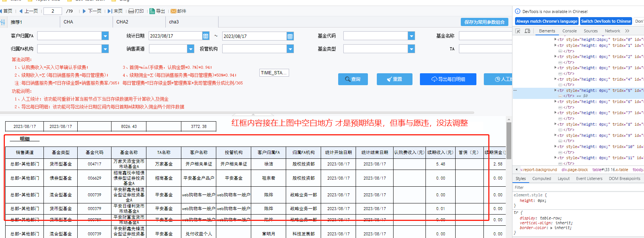Open the DevTools Console tab
Image resolution: width=644 pixels, height=238 pixels.
[570, 31]
